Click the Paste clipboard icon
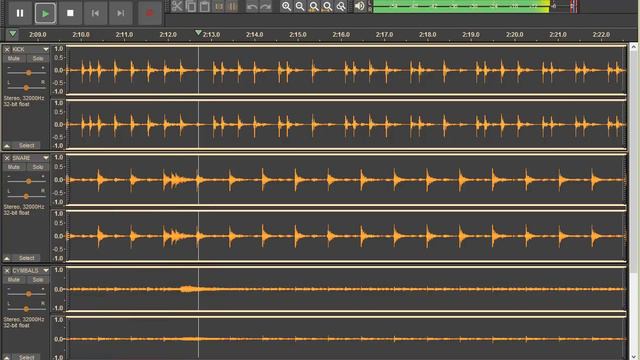 coord(204,6)
